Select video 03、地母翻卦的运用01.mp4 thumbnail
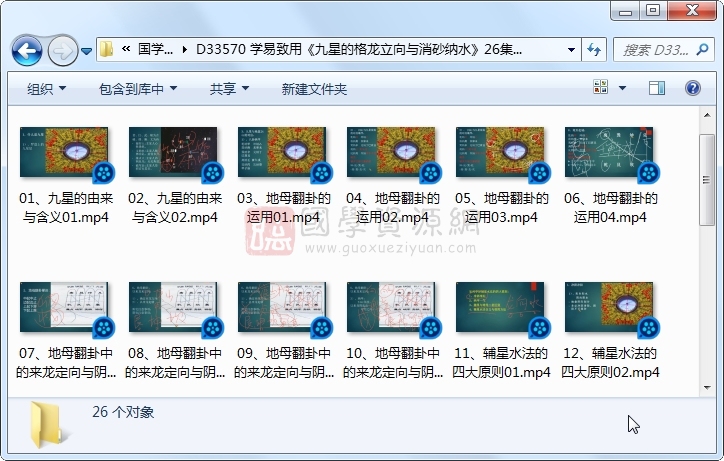The width and height of the screenshot is (724, 461). [x=282, y=152]
